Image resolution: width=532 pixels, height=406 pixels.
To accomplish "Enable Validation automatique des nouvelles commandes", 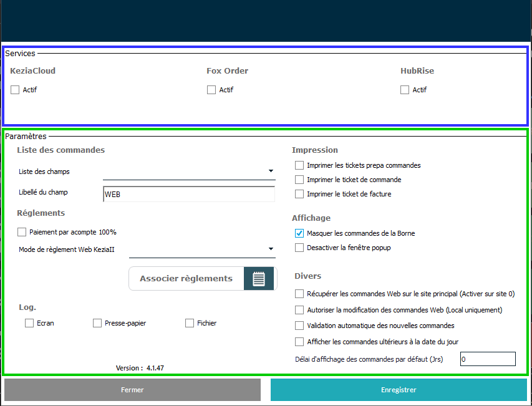I will click(x=299, y=326).
